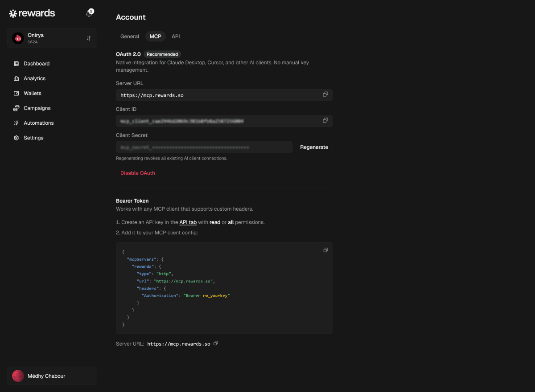Click the "type": "http" line in code
The width and height of the screenshot is (535, 392).
(155, 274)
